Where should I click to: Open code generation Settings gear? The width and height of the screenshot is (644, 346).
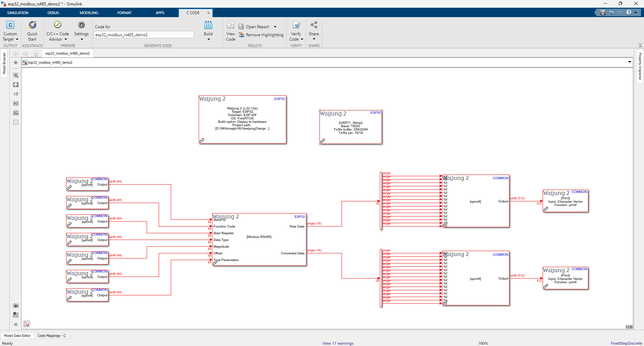click(82, 25)
